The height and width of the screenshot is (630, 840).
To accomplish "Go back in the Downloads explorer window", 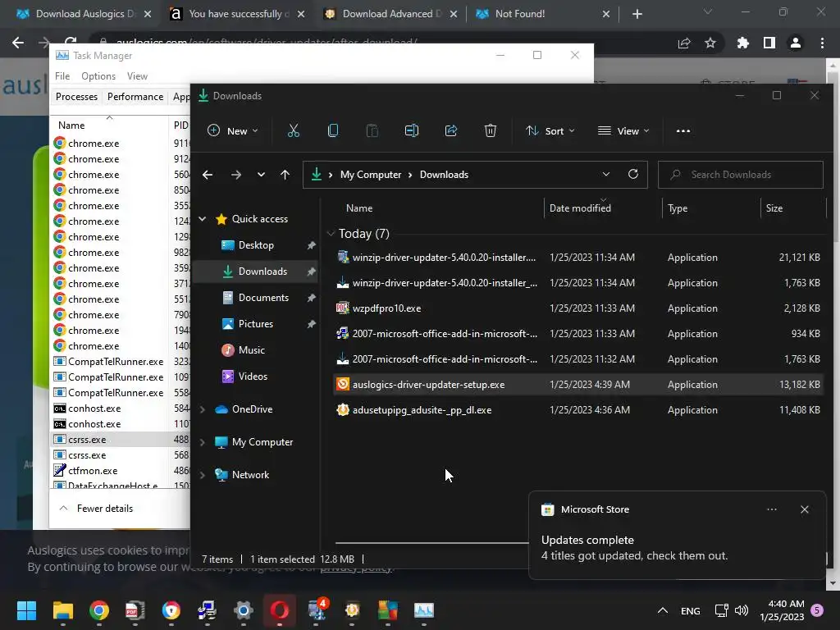I will (x=208, y=175).
